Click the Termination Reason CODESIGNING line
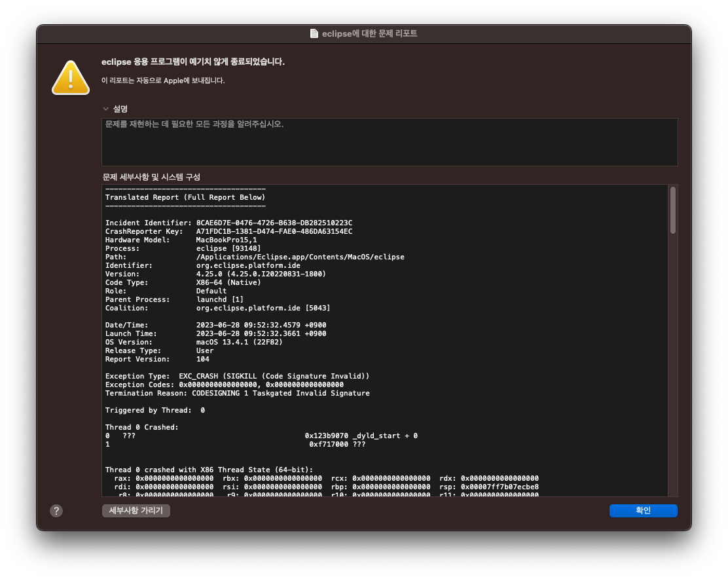 pyautogui.click(x=237, y=393)
